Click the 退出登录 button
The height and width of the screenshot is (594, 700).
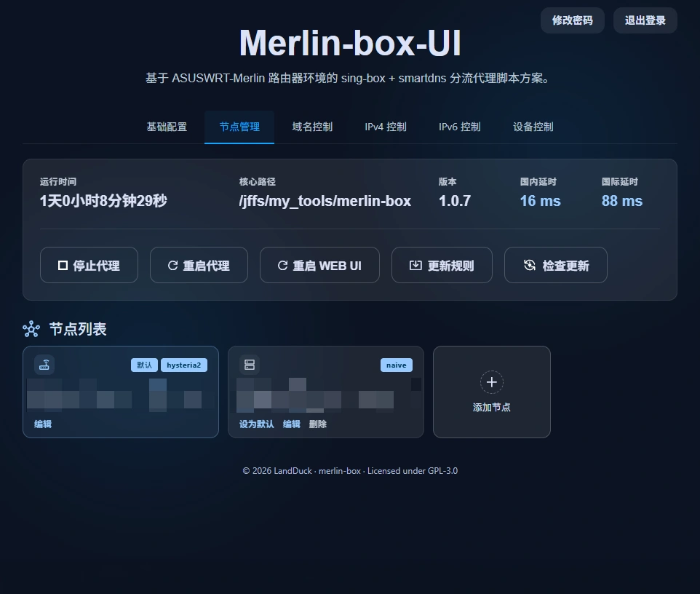645,20
